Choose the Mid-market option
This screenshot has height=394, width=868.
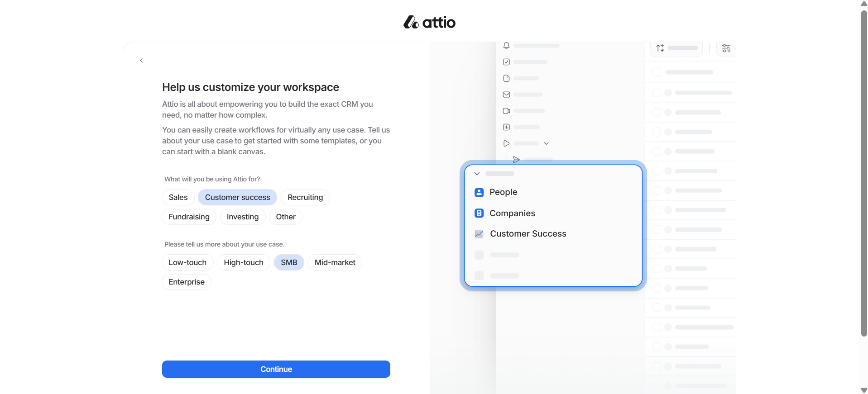[x=335, y=262]
